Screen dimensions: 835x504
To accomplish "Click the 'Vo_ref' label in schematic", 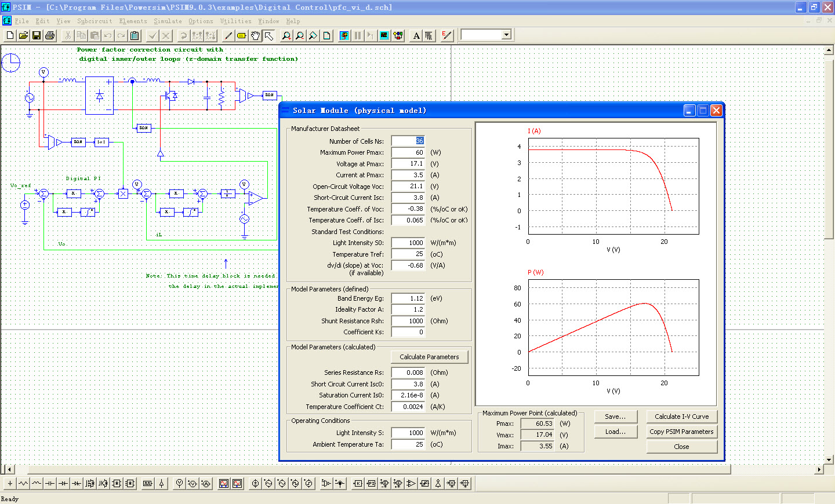I will click(x=21, y=185).
